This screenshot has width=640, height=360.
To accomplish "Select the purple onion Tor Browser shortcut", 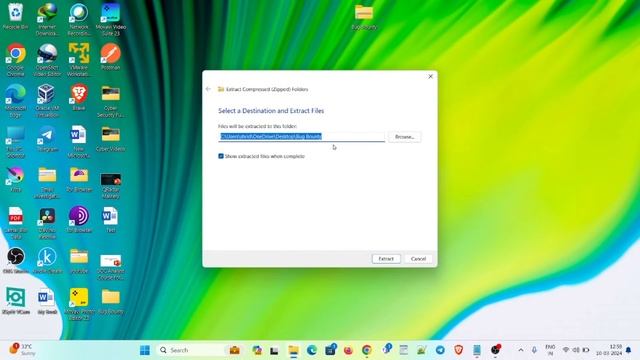I will [79, 220].
